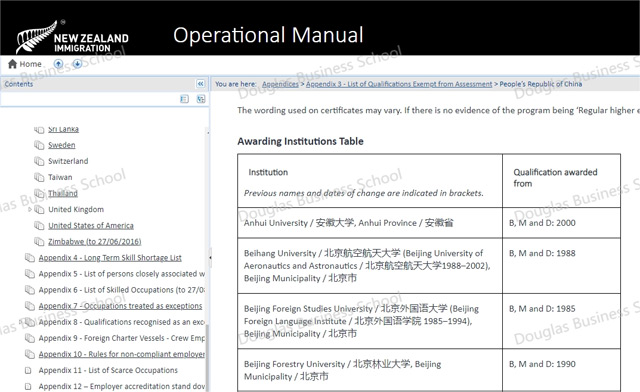640x392 pixels.
Task: Open Appendix 4 - Long Term Skill Shortage List
Action: click(110, 258)
